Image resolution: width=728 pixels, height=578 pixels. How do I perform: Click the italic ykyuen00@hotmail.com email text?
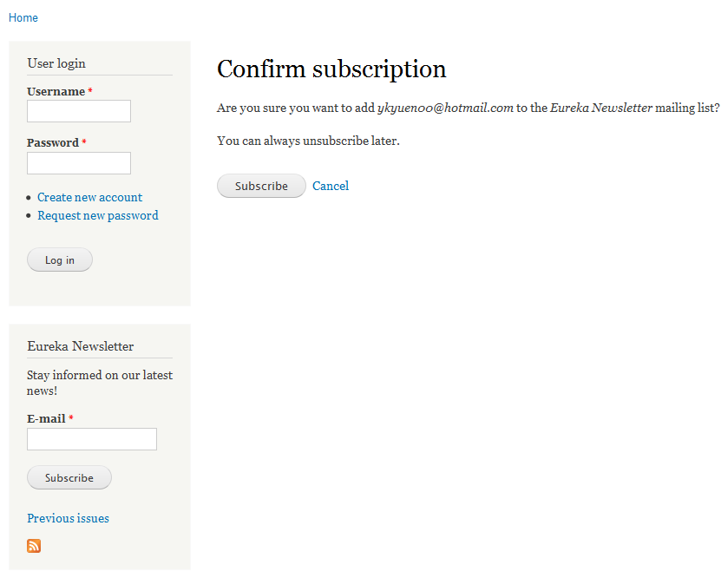click(x=445, y=108)
